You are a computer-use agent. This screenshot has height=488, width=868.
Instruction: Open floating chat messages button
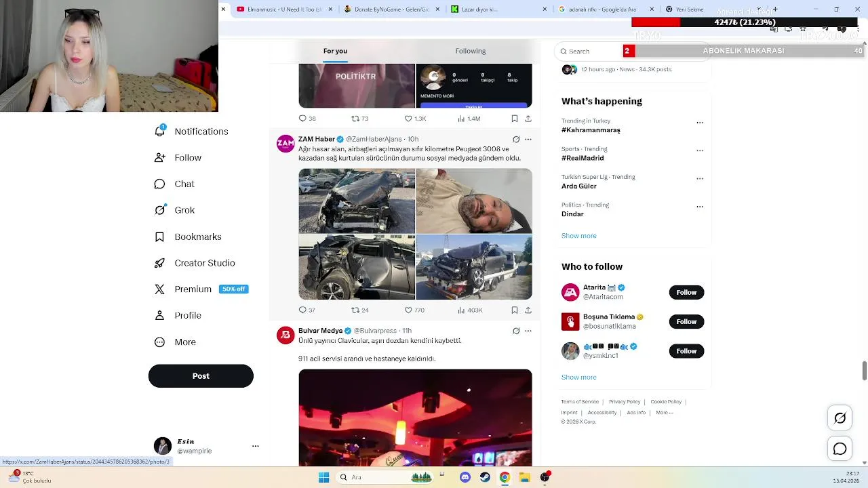840,449
